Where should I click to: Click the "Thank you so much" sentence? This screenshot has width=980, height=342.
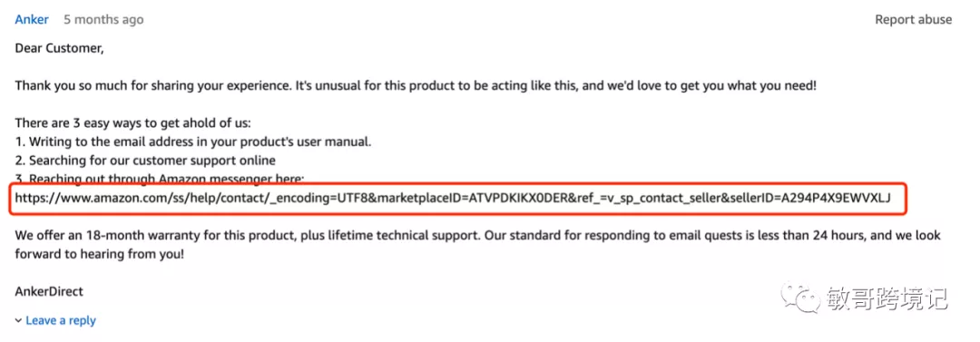(416, 85)
